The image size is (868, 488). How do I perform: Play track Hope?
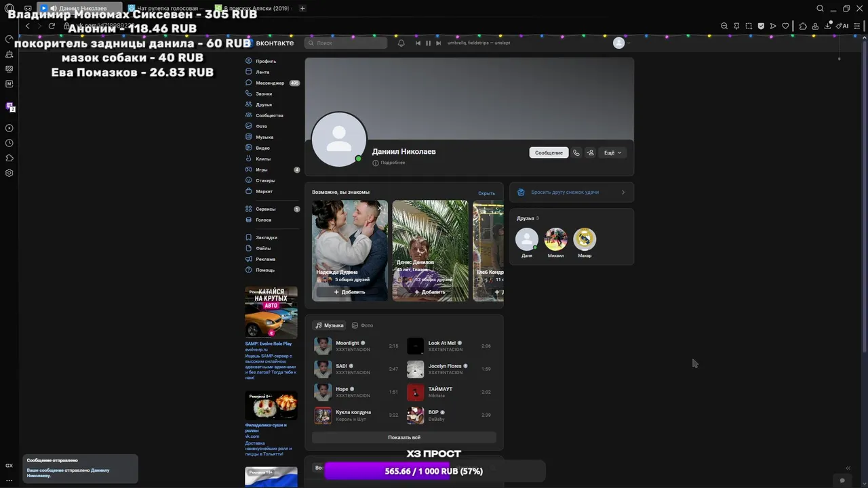coord(323,392)
